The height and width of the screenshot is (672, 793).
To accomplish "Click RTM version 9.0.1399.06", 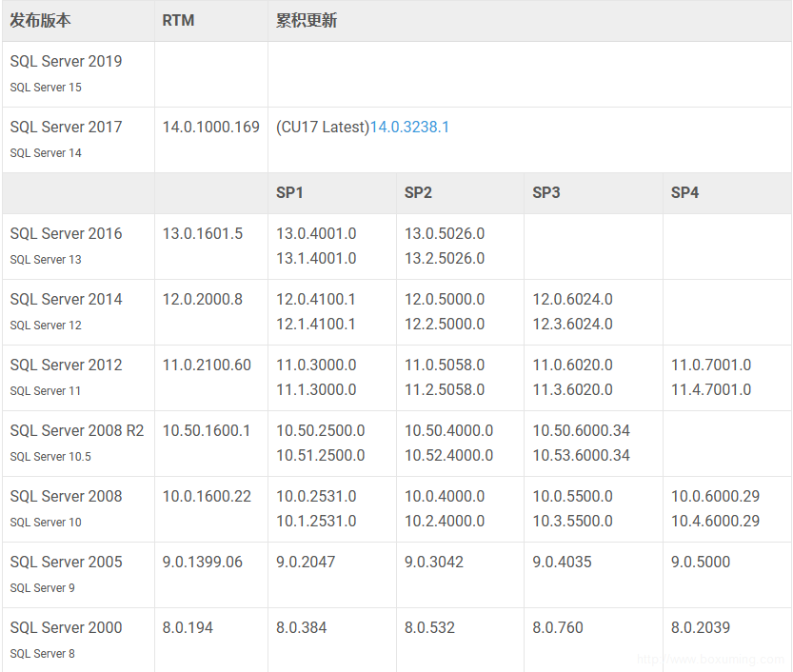I will [x=202, y=563].
